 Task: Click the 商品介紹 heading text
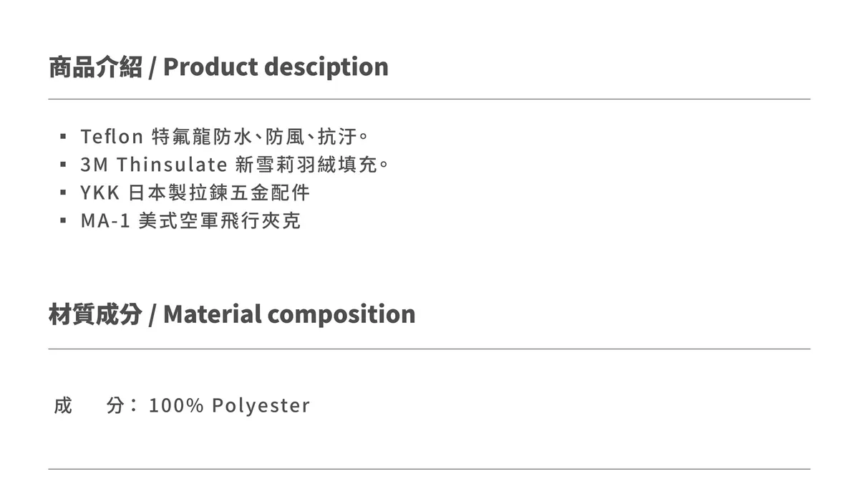point(95,67)
